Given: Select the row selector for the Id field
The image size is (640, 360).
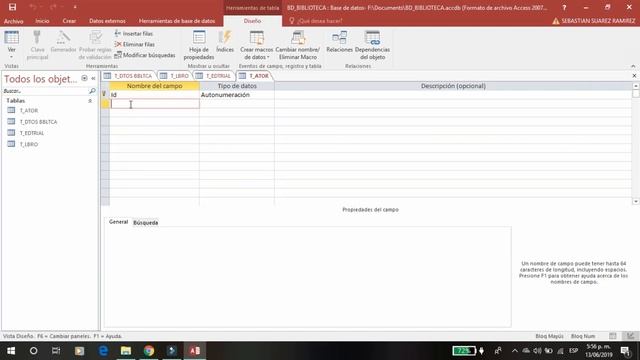Looking at the screenshot, I should coord(105,95).
